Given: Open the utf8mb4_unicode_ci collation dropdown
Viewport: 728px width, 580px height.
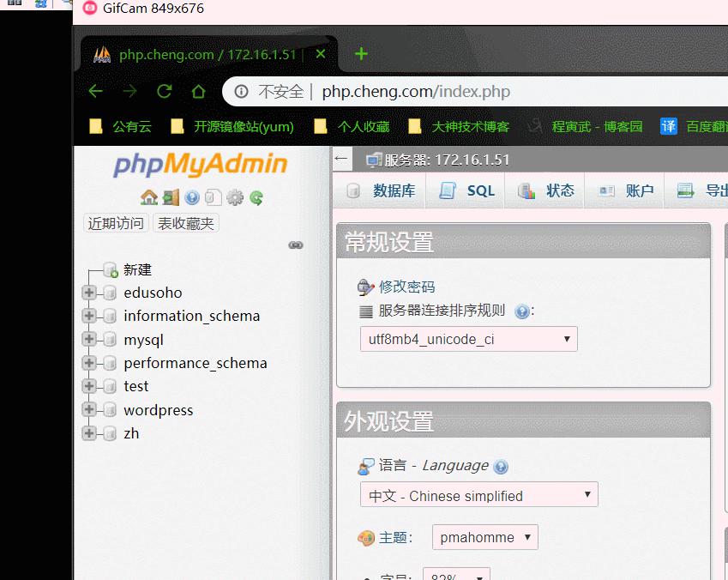Looking at the screenshot, I should click(469, 339).
